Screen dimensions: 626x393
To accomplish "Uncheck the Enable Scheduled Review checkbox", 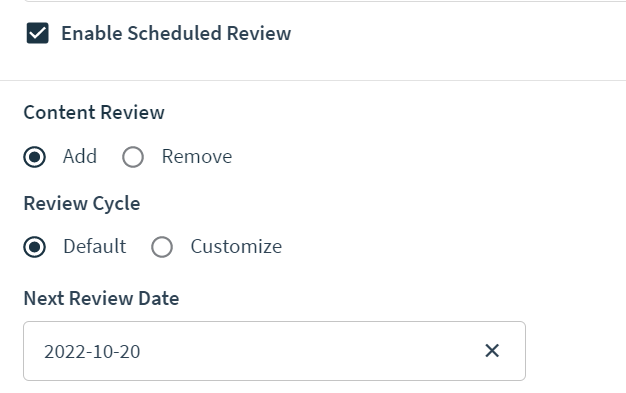I will click(38, 33).
